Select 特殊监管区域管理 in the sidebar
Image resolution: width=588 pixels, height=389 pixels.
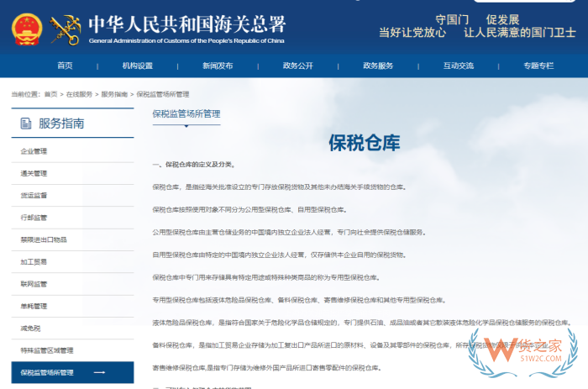[x=47, y=350]
